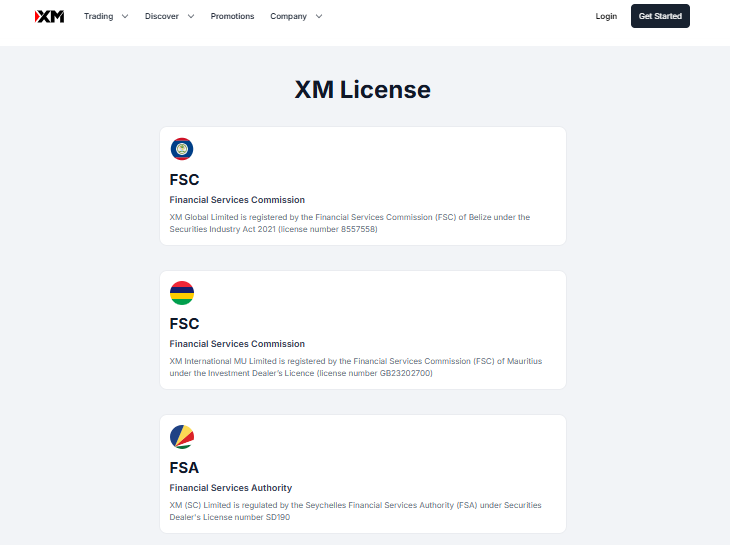
Task: Open the Discover menu
Action: tap(162, 16)
